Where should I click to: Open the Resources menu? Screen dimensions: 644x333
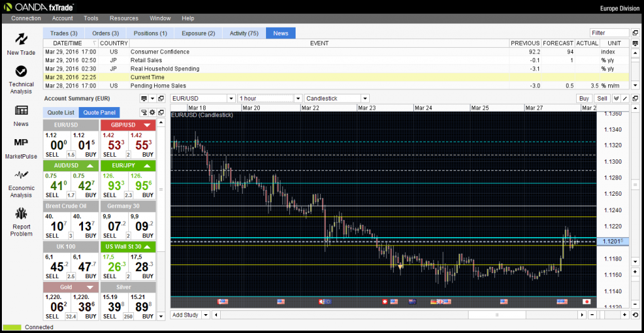click(124, 18)
